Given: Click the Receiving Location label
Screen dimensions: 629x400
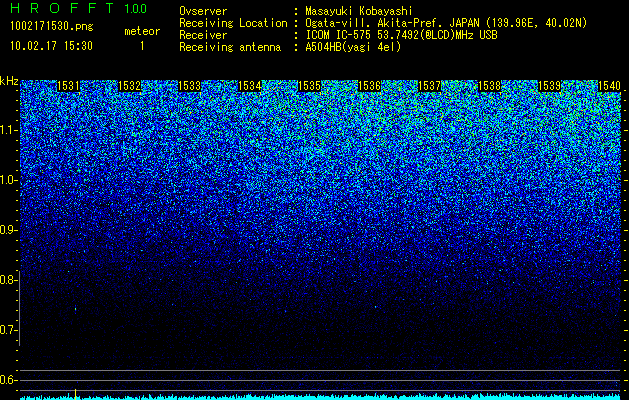Looking at the screenshot, I should pyautogui.click(x=233, y=23).
